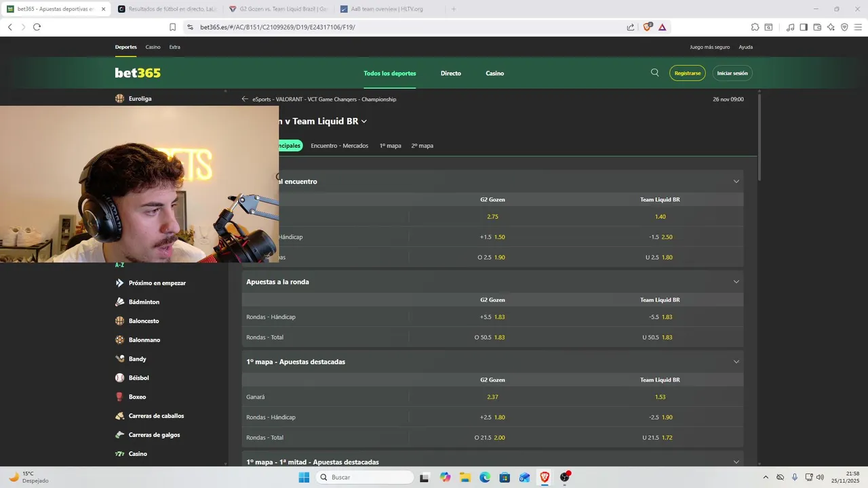
Task: Open the browser hamburger menu
Action: (x=858, y=27)
